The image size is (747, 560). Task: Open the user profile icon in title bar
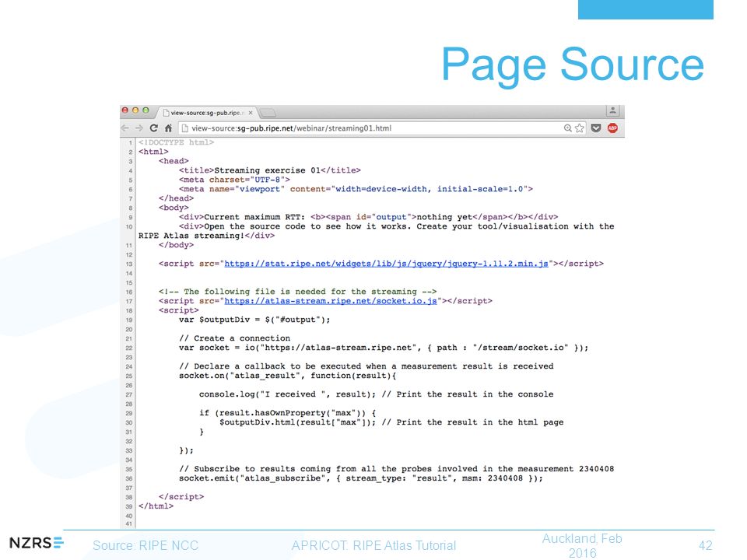click(x=612, y=111)
